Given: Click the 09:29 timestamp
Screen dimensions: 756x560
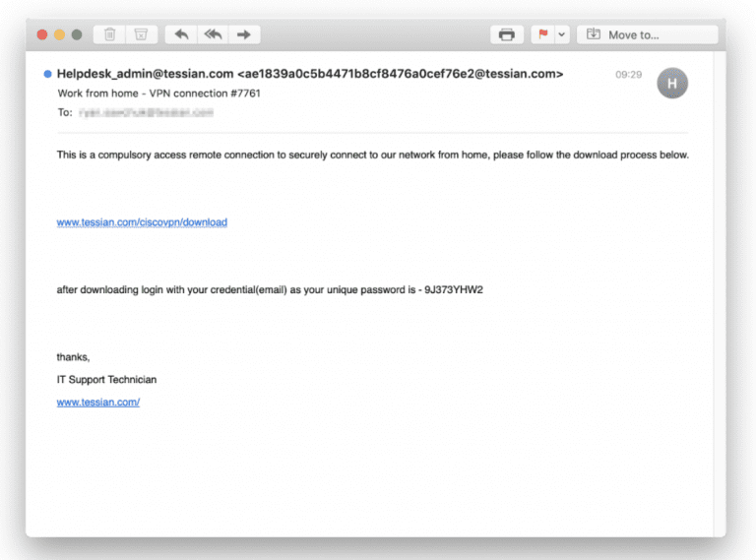Looking at the screenshot, I should 629,74.
